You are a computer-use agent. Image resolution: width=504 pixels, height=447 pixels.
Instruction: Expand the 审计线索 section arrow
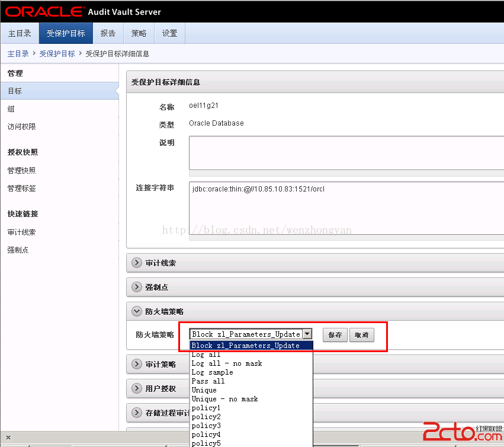tap(137, 263)
